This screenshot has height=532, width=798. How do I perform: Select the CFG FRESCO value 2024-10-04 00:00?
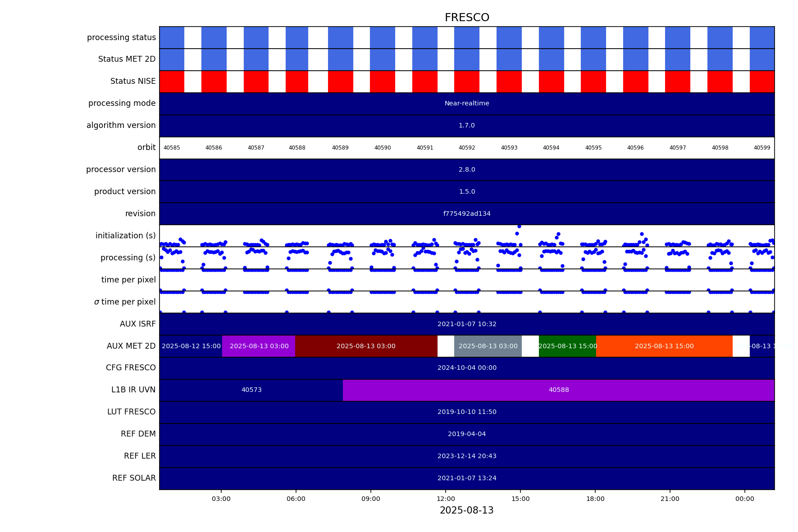pyautogui.click(x=467, y=368)
